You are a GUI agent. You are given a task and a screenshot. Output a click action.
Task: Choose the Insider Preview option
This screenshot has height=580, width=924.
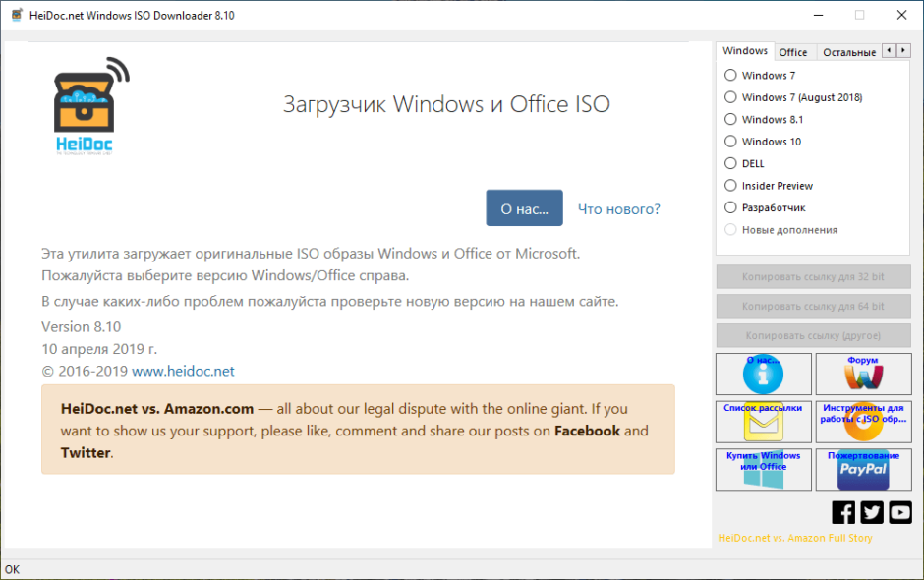(730, 186)
